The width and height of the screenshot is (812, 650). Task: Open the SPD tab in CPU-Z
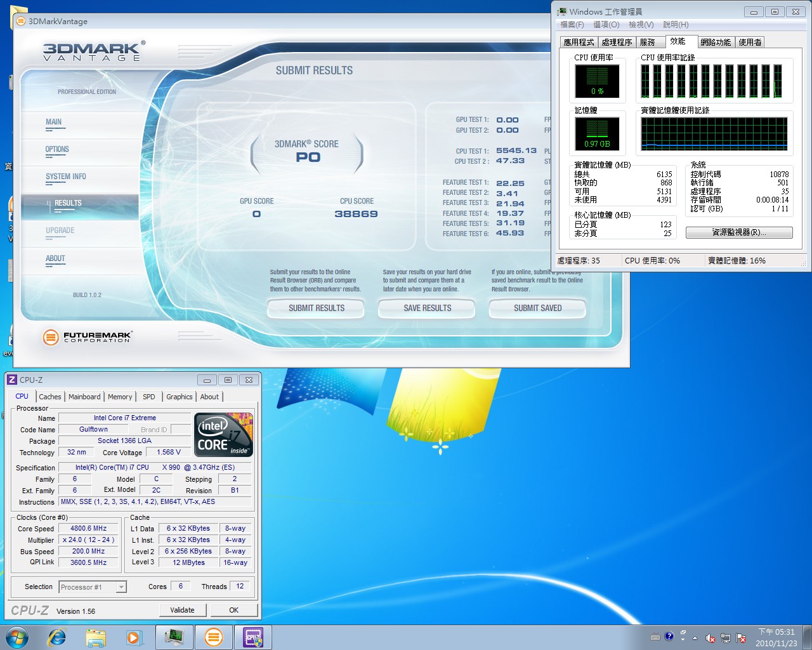pyautogui.click(x=149, y=397)
